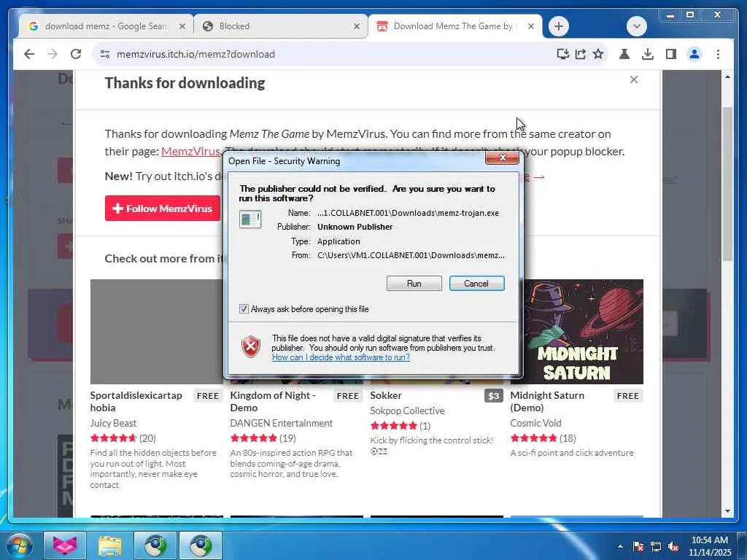
Task: Open Sportaldislexicartaphobia game title link
Action: point(136,402)
